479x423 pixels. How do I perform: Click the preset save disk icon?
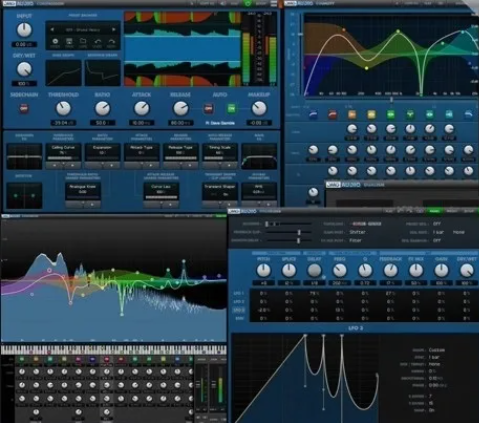[69, 42]
